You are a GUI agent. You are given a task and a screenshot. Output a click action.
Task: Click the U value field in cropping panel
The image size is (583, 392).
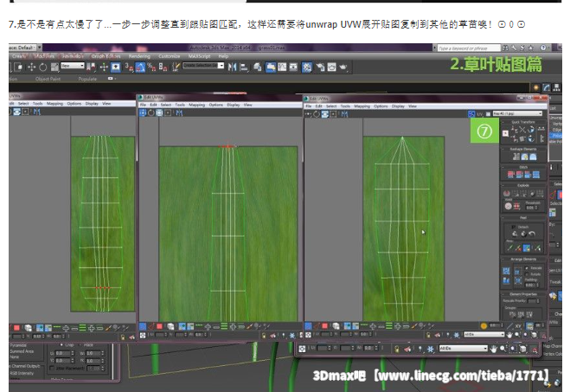coord(62,353)
